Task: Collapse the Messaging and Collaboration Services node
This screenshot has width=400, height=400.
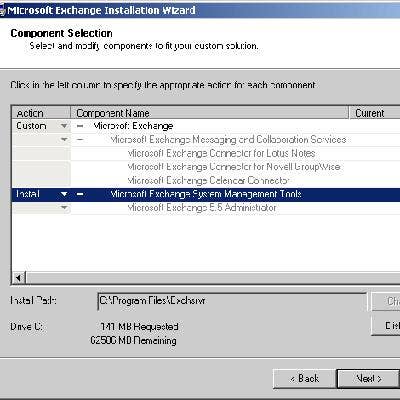Action: 80,140
